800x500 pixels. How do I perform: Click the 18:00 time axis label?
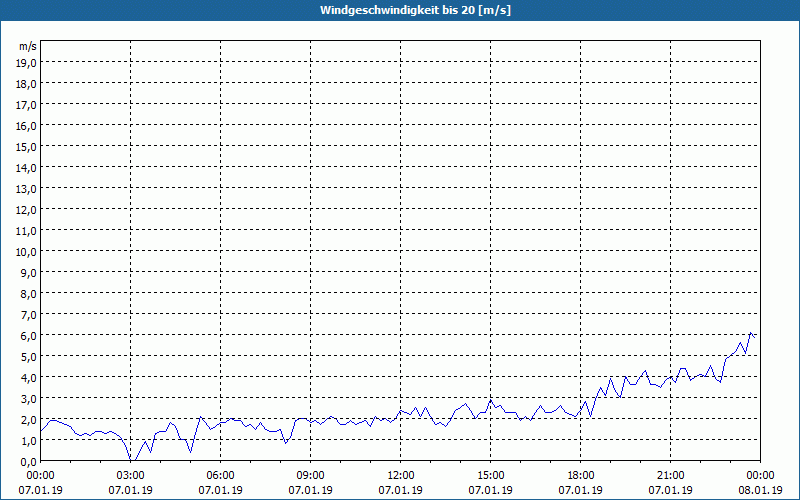click(581, 475)
